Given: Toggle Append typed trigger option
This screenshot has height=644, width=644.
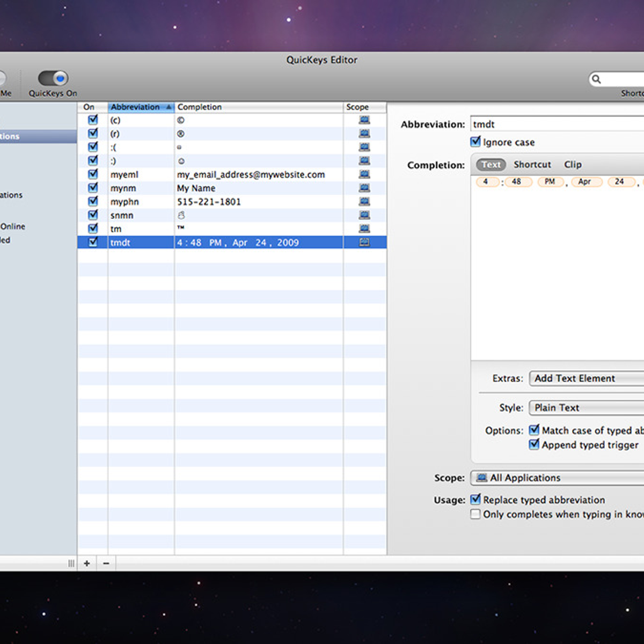Looking at the screenshot, I should pos(534,444).
